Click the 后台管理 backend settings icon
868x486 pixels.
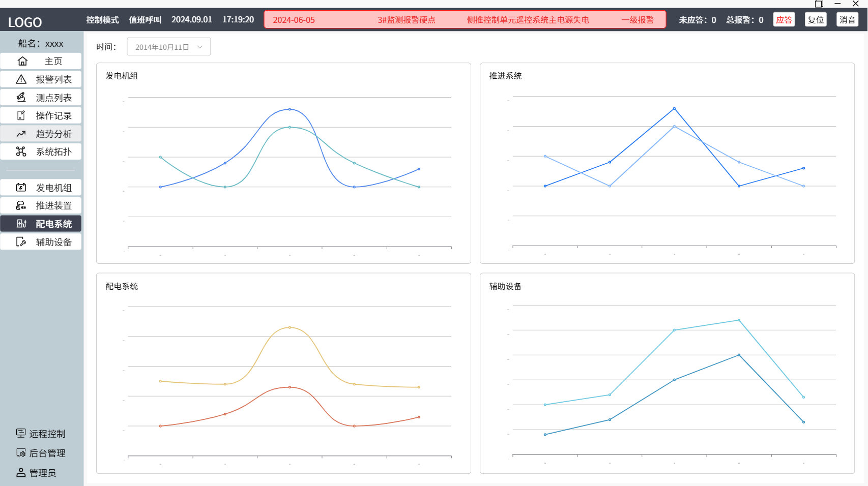[21, 453]
